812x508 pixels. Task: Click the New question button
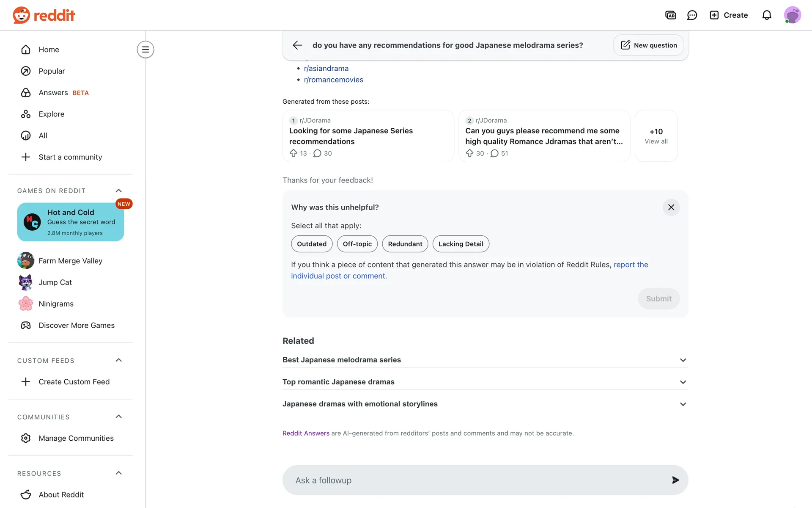click(648, 45)
